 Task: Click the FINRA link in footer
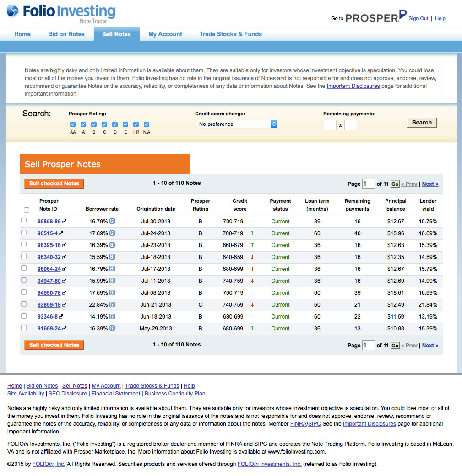pyautogui.click(x=298, y=424)
